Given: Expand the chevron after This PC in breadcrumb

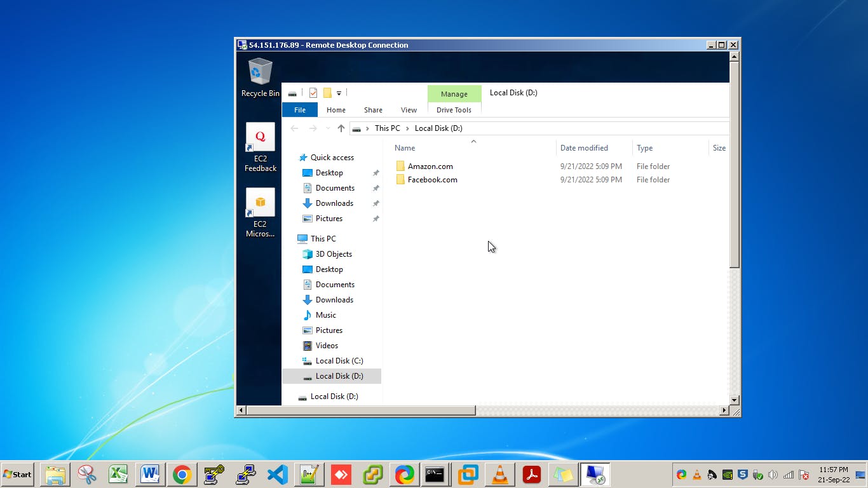Looking at the screenshot, I should click(x=407, y=128).
